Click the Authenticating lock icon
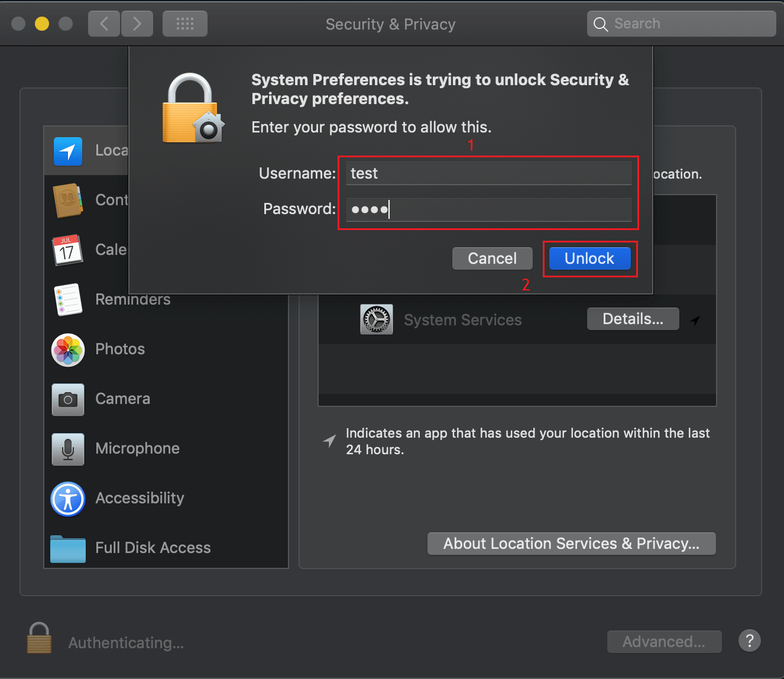Viewport: 784px width, 679px height. pos(38,638)
